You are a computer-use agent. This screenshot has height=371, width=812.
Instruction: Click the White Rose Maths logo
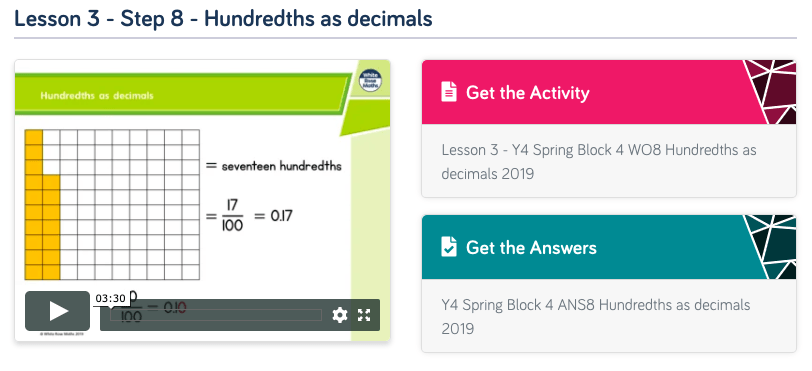tap(370, 81)
